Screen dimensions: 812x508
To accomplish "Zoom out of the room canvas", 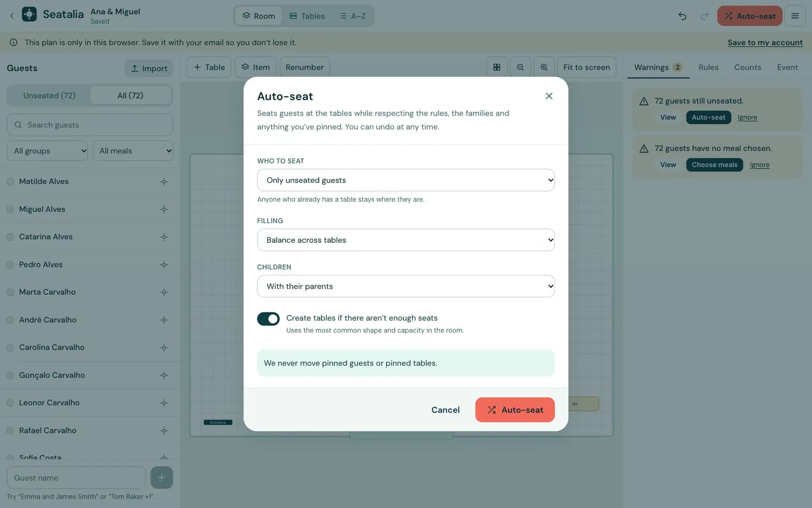I will [520, 67].
